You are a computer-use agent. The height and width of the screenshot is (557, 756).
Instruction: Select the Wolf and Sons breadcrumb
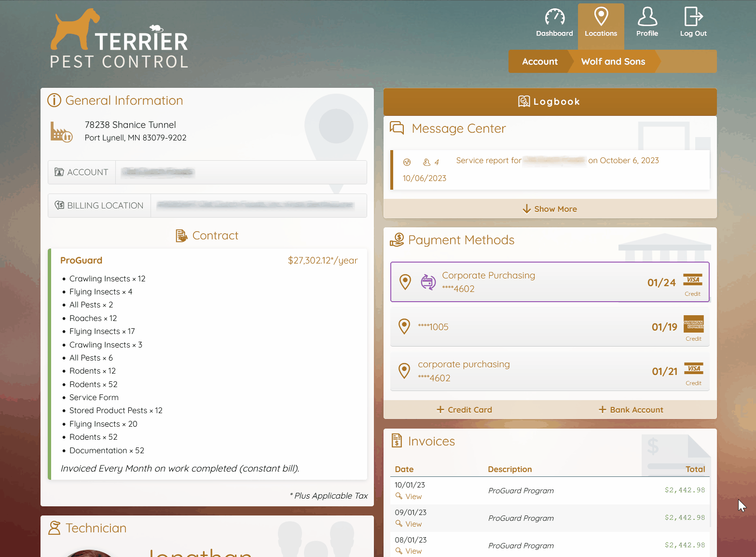tap(613, 61)
